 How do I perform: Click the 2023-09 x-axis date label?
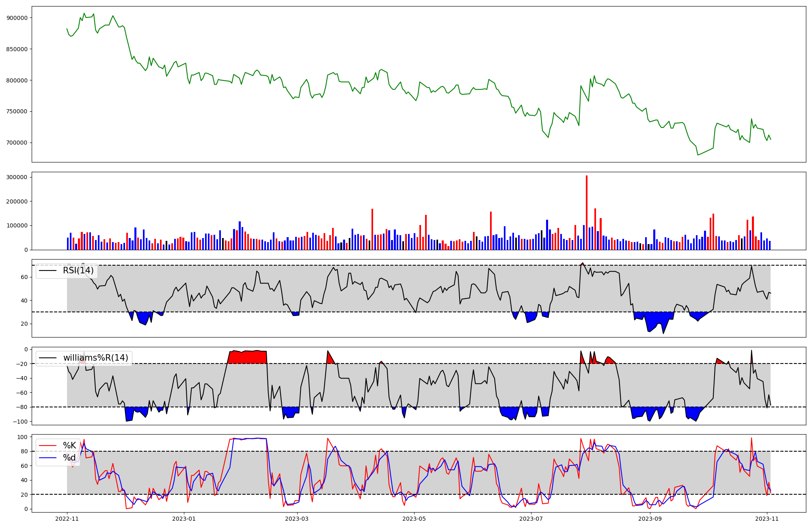coord(650,519)
